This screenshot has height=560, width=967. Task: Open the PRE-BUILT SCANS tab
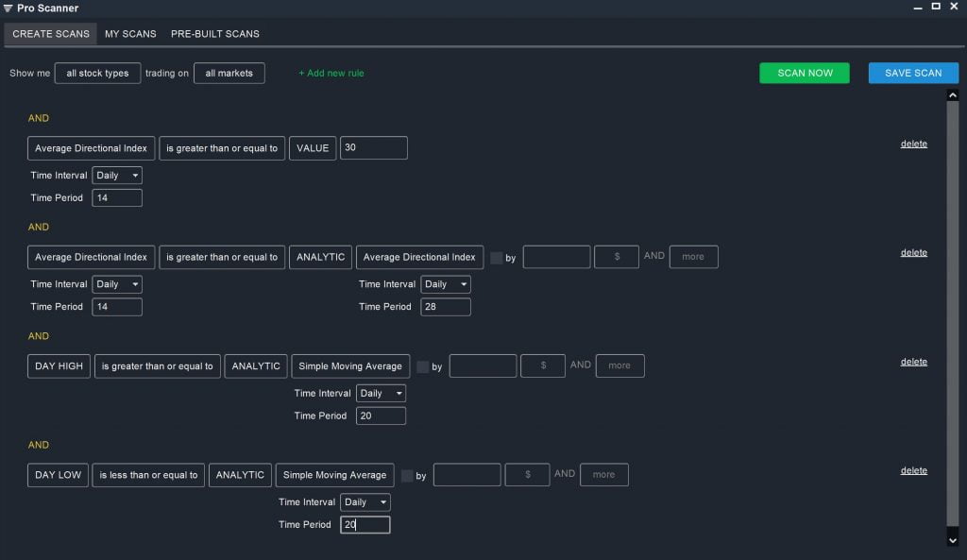214,34
